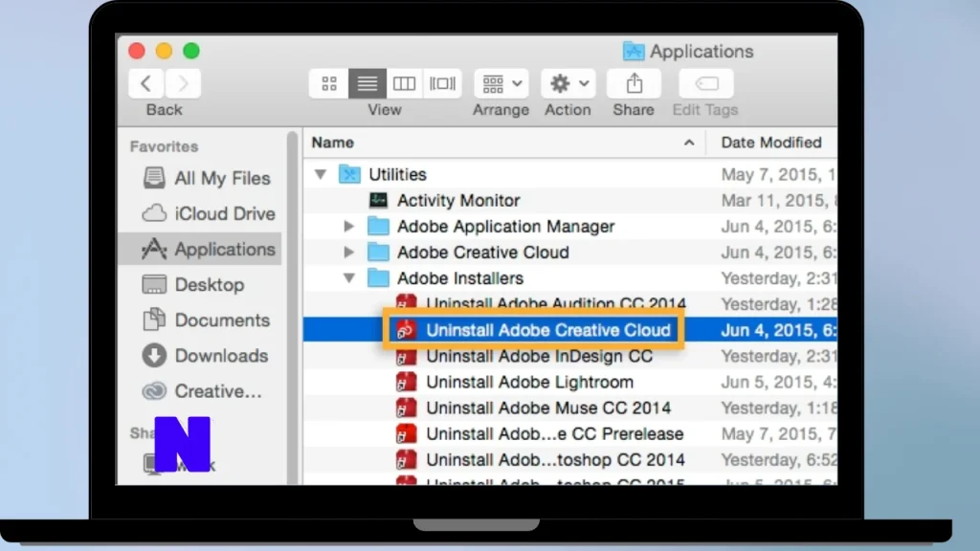Toggle sort order arrow in Name header
Screen dimensions: 980x551
tap(689, 143)
